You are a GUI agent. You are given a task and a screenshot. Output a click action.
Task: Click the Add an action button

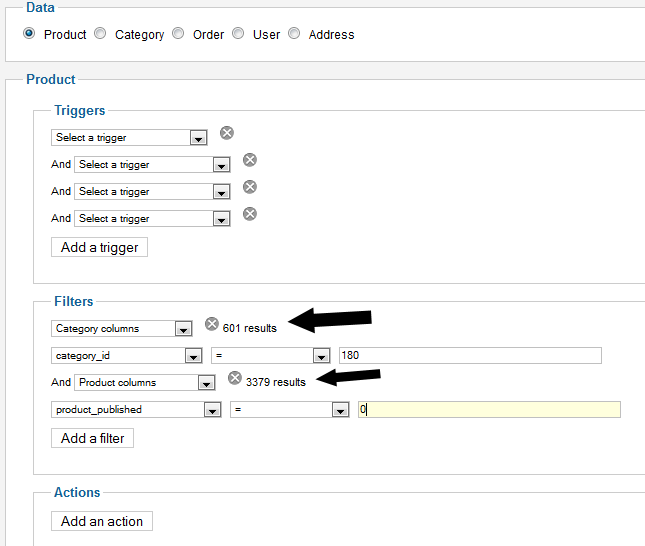point(102,521)
